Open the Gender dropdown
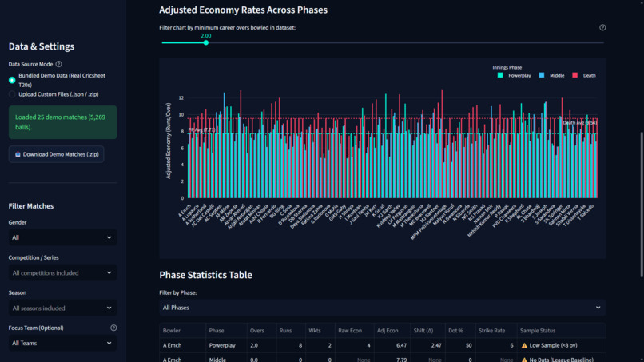Viewport: 644px width, 362px height. (62, 237)
